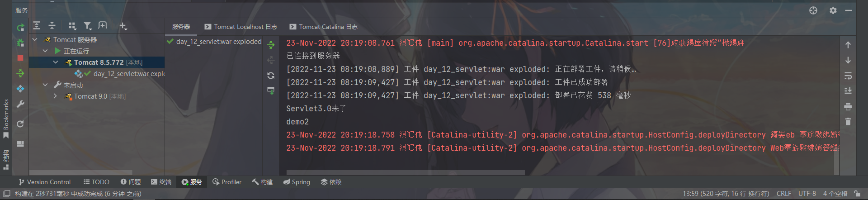Click the print console output icon
This screenshot has height=200, width=868.
[x=848, y=107]
